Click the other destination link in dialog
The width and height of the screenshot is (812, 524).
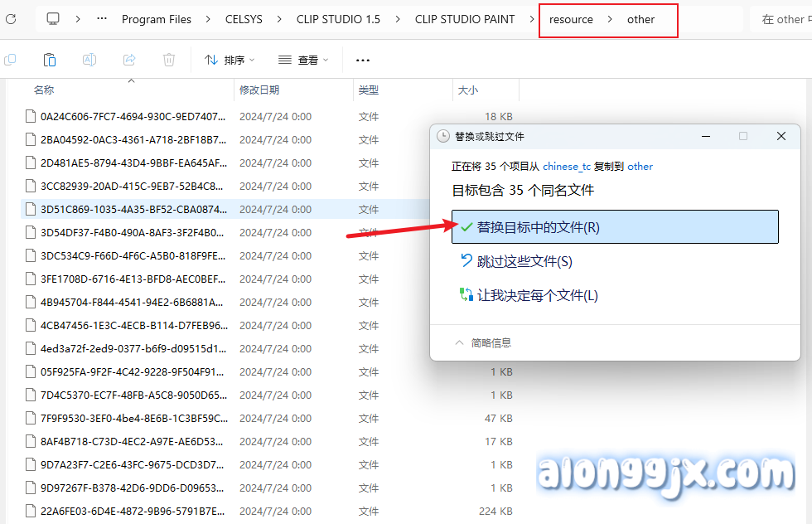(x=640, y=167)
